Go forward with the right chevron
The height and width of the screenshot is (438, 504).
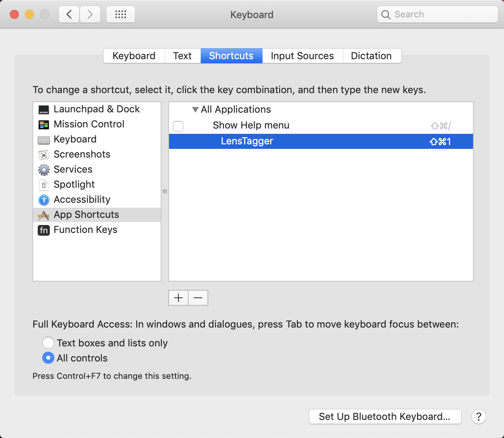click(x=90, y=14)
